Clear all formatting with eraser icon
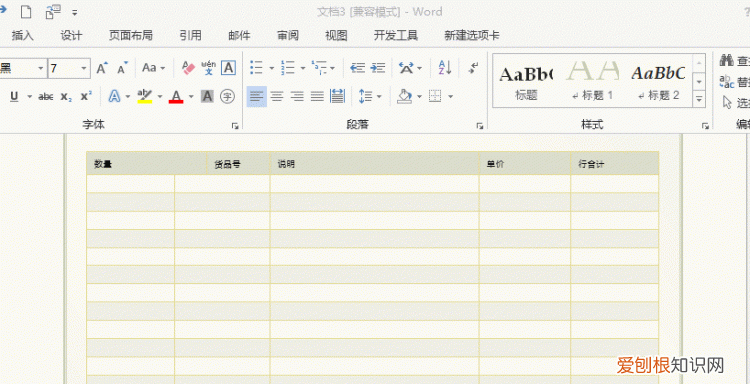 tap(188, 68)
